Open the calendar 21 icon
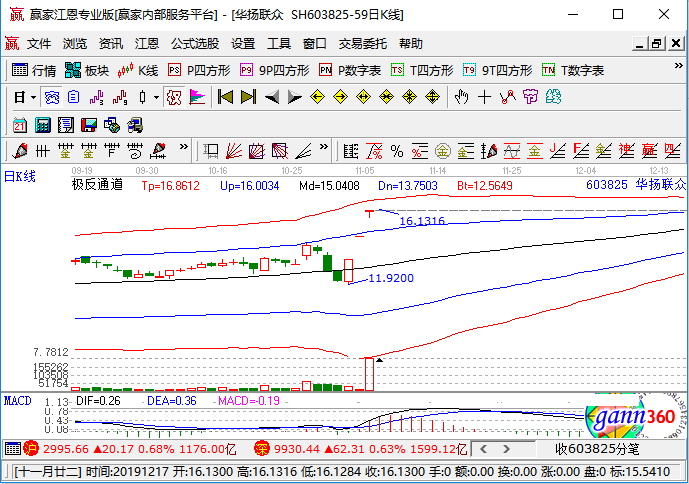The image size is (689, 484). [x=20, y=126]
